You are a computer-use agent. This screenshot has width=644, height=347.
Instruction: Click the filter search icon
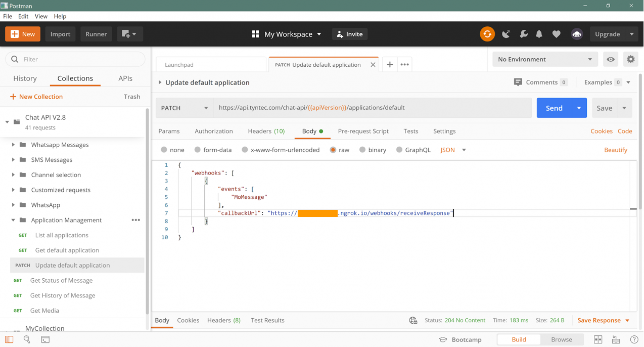pyautogui.click(x=15, y=59)
